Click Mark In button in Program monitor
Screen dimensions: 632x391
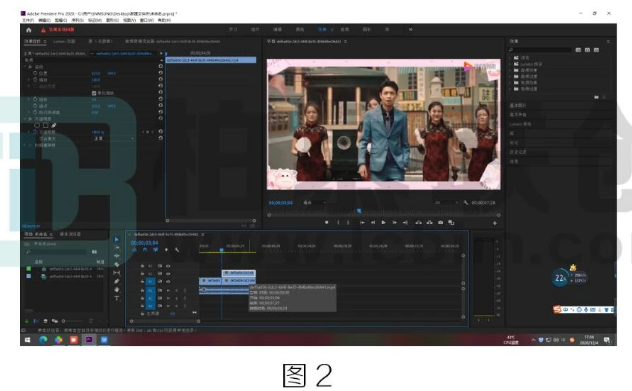338,223
